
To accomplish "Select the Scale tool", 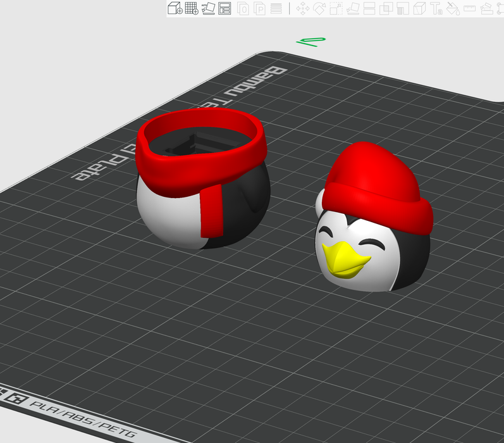I will (x=336, y=8).
